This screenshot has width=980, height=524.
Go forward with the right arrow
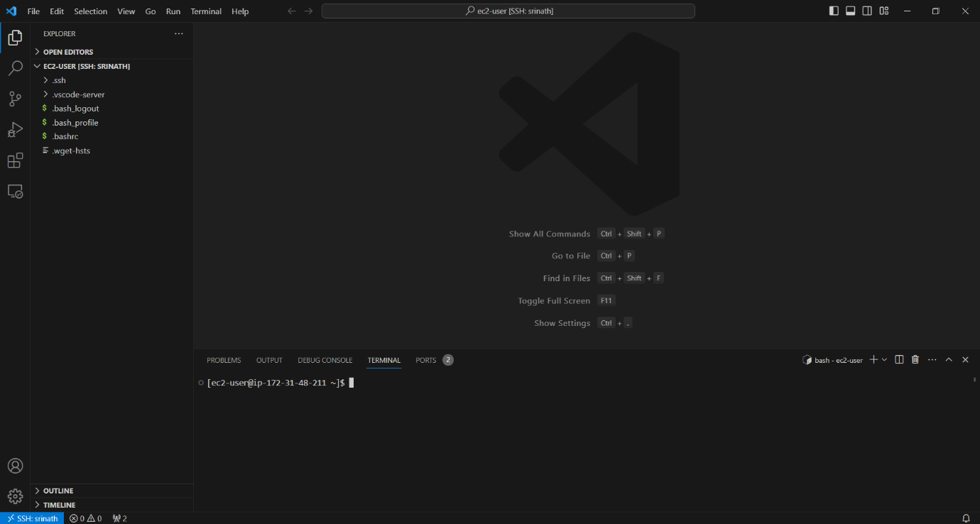point(308,11)
